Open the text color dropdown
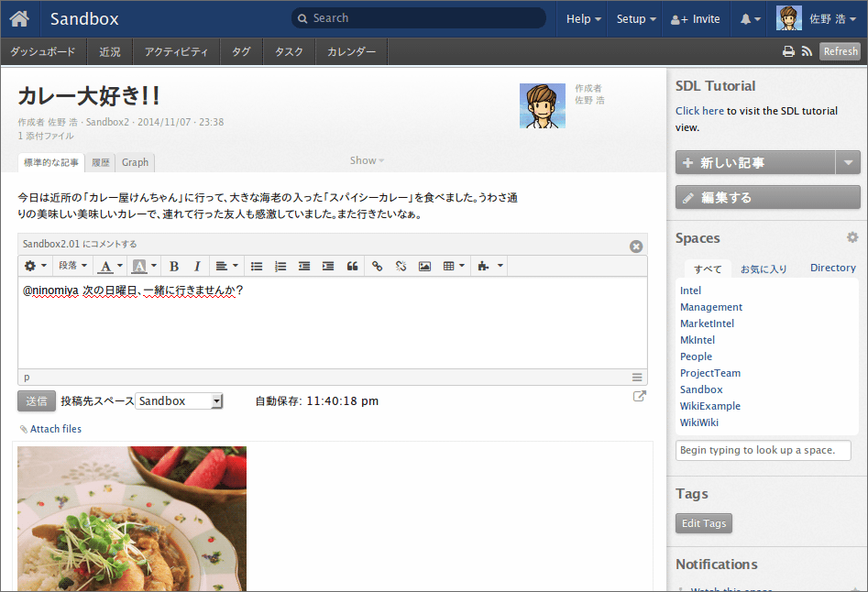This screenshot has width=868, height=592. (110, 266)
